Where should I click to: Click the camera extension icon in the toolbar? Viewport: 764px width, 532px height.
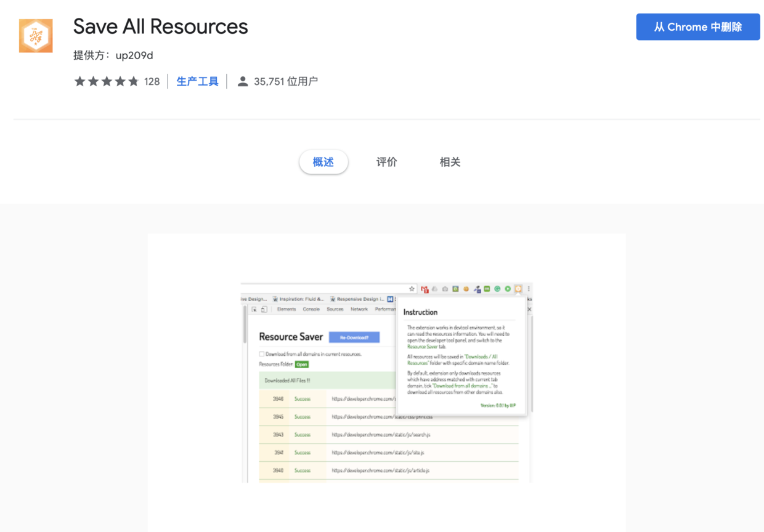pos(445,289)
